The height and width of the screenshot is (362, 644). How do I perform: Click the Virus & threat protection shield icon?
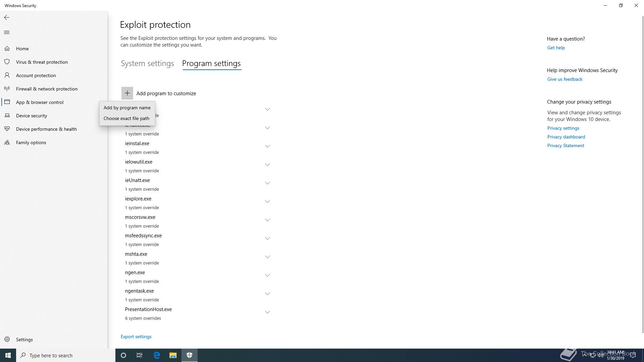tap(7, 62)
